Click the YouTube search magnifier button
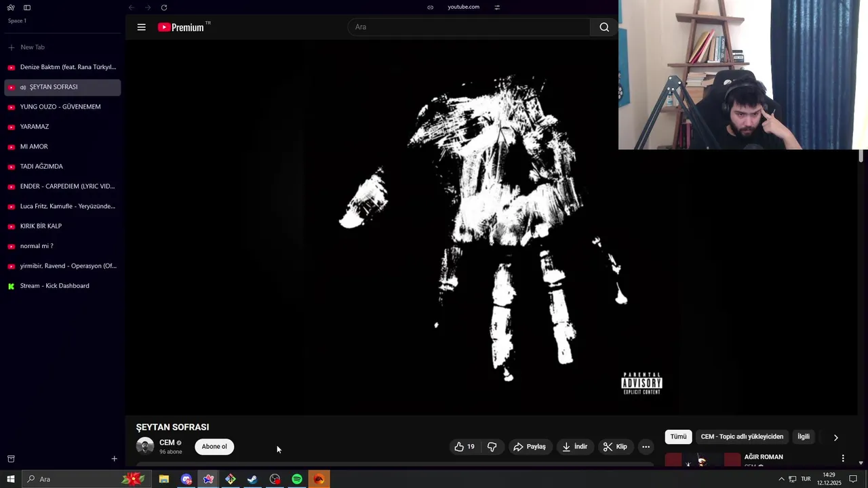This screenshot has width=868, height=488. click(604, 27)
